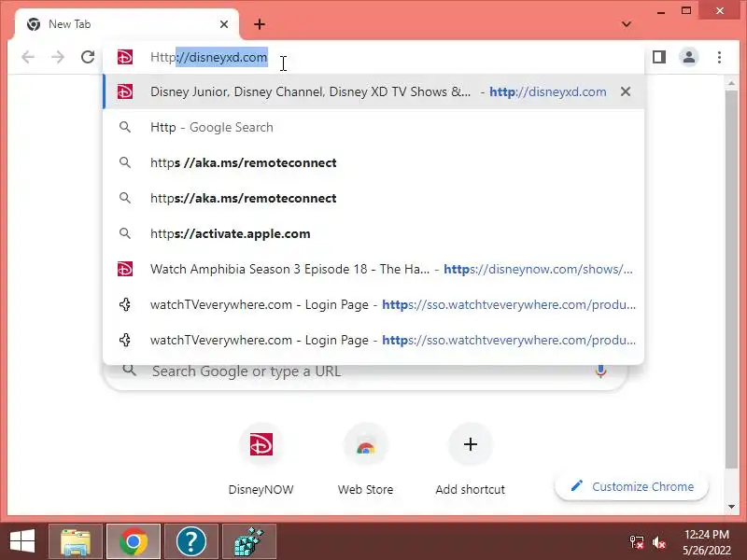Open File Explorer from the taskbar
Image resolution: width=747 pixels, height=560 pixels.
click(x=76, y=541)
